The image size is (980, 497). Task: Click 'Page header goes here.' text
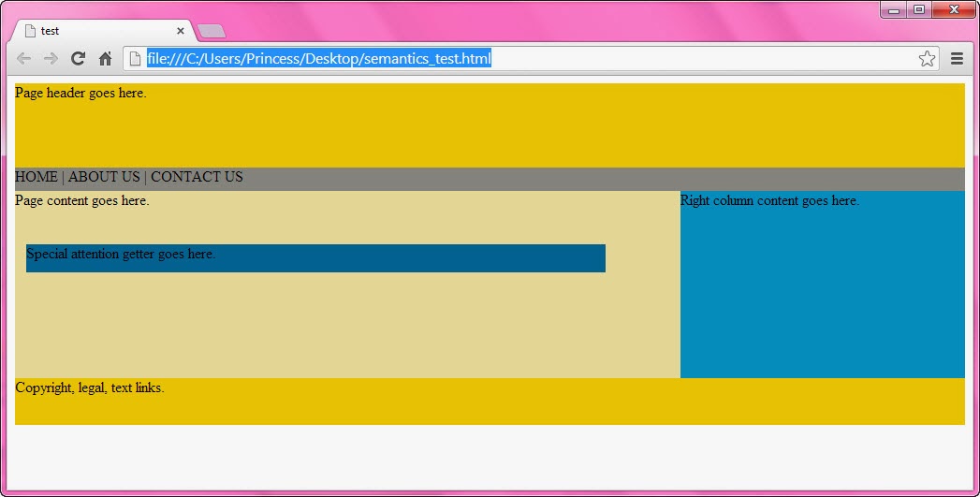click(x=80, y=94)
